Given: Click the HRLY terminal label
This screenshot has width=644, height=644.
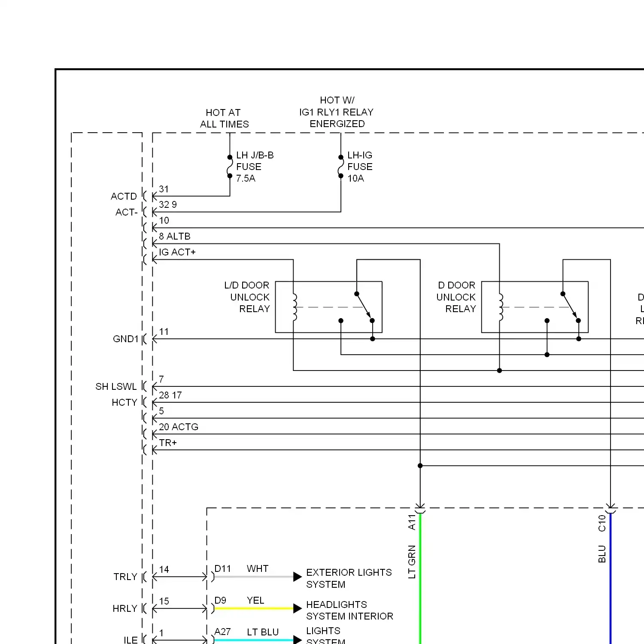Looking at the screenshot, I should pyautogui.click(x=125, y=608).
